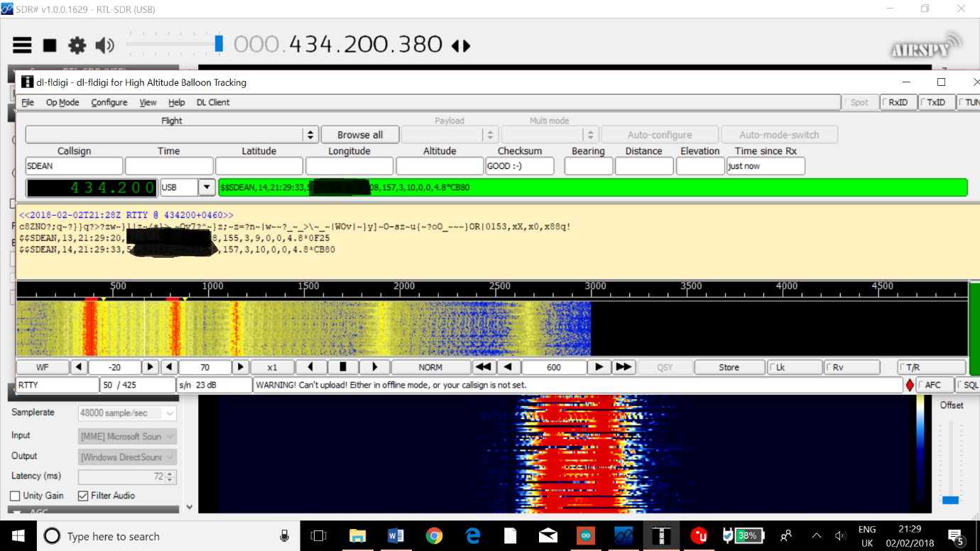Screen dimensions: 980x551
Task: Click the Store button
Action: tap(729, 367)
